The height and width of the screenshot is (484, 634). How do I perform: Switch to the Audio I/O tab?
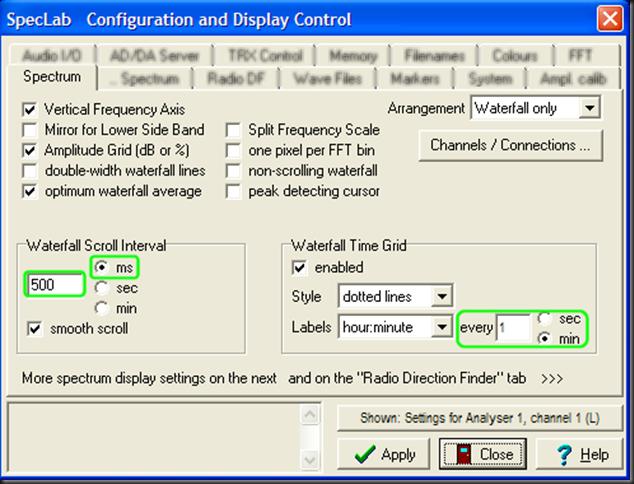52,55
